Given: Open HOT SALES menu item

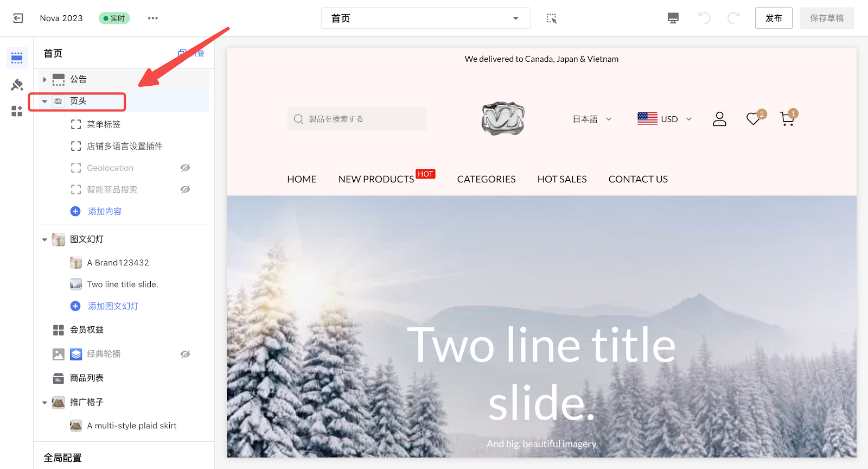Looking at the screenshot, I should click(x=562, y=179).
